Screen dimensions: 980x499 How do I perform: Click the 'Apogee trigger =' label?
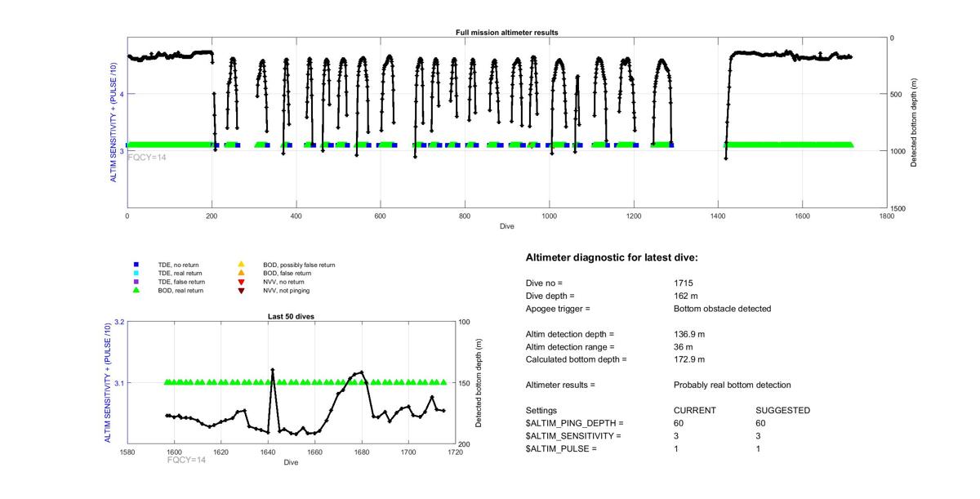[x=558, y=309]
